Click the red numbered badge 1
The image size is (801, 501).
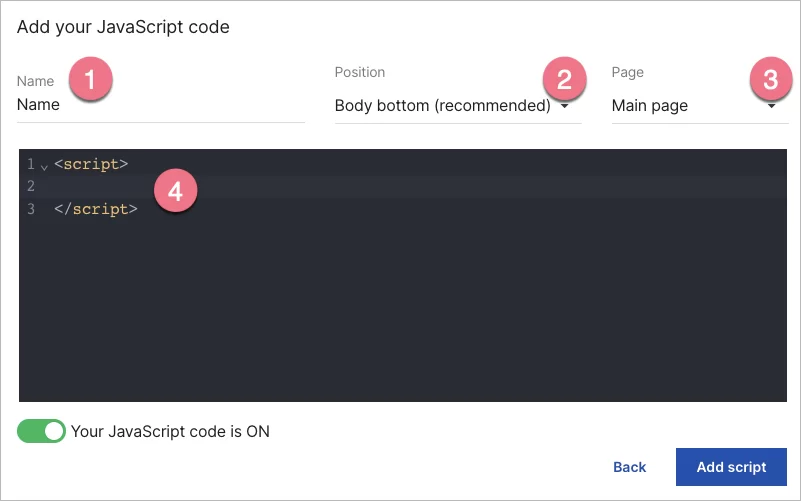91,79
